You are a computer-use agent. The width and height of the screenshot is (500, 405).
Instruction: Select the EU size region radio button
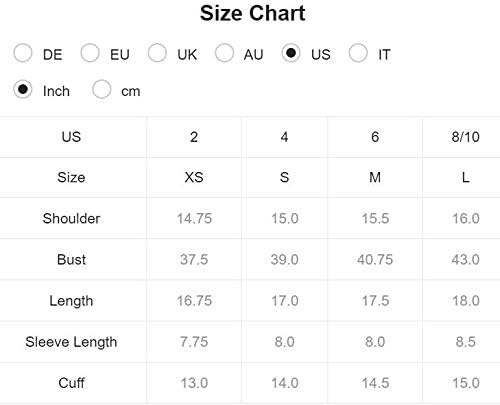tap(90, 53)
